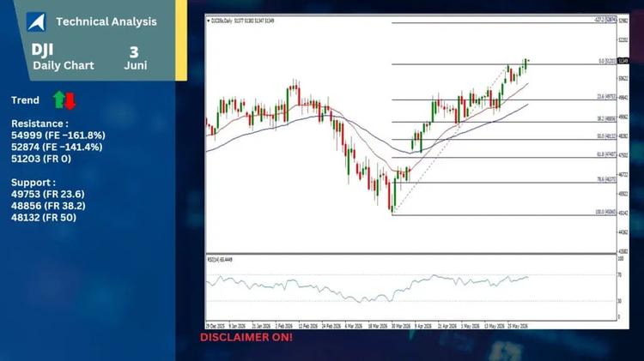The height and width of the screenshot is (361, 644).
Task: Click the 100.0 Fibonacci level label on chart
Action: [x=606, y=213]
